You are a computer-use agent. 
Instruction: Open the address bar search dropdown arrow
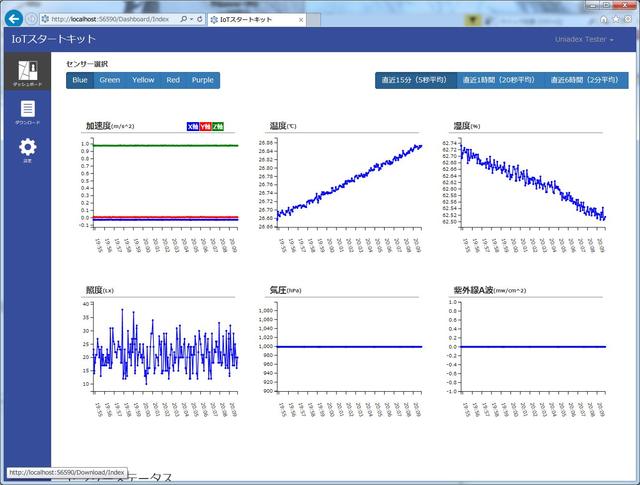click(x=191, y=19)
